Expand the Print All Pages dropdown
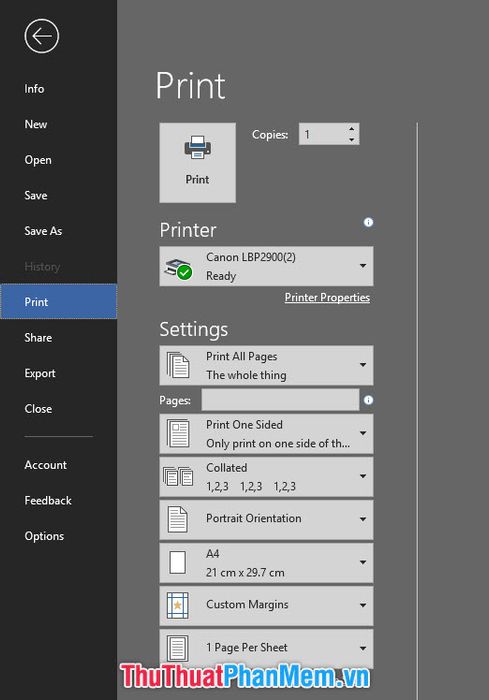 (266, 365)
